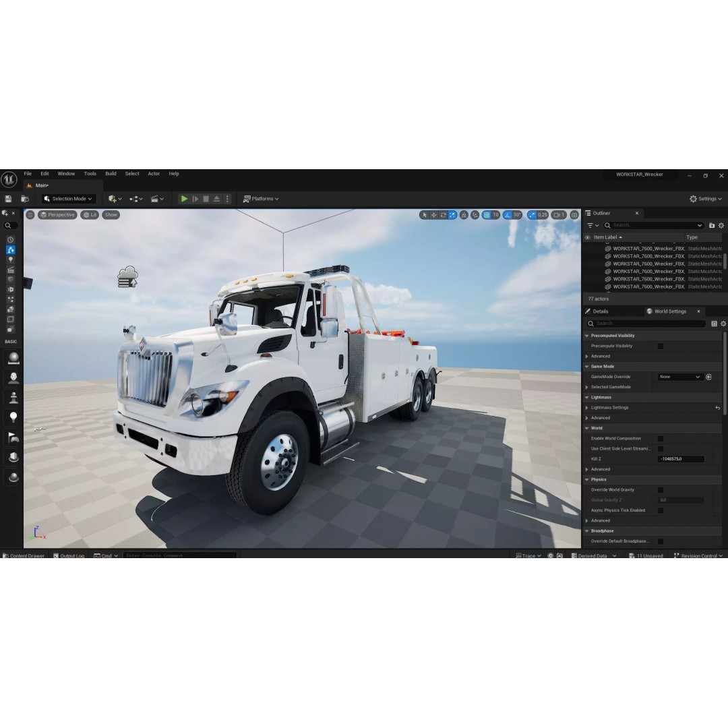Screen dimensions: 728x728
Task: Enable World Composition checkbox
Action: tap(660, 439)
